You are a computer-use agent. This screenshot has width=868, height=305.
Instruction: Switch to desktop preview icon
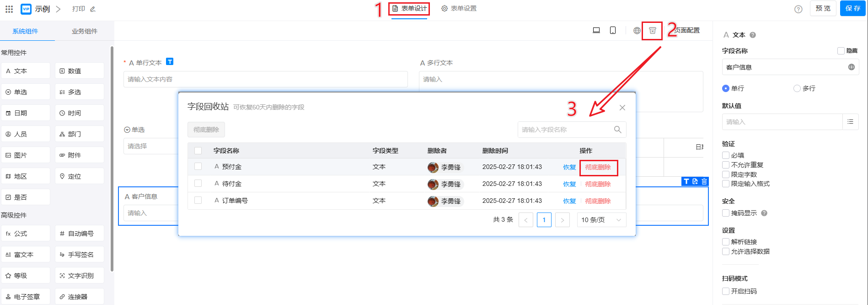596,31
